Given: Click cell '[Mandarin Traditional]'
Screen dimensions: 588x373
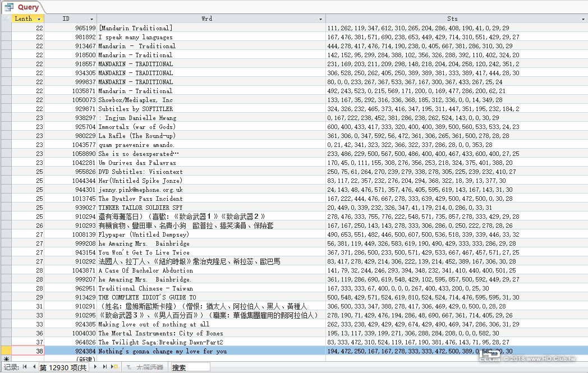Looking at the screenshot, I should pos(211,28).
